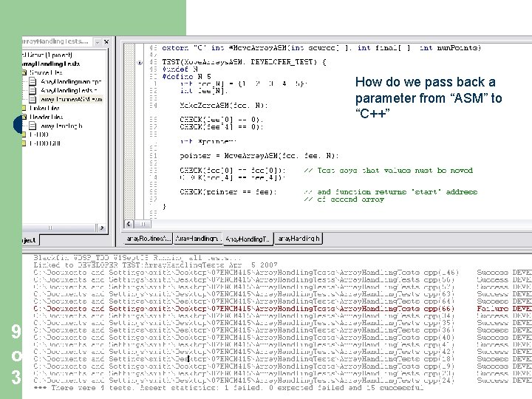The height and width of the screenshot is (399, 532).
Task: Click the ArrayHandlingTests.cpp file icon in tree
Action: pyautogui.click(x=33, y=90)
